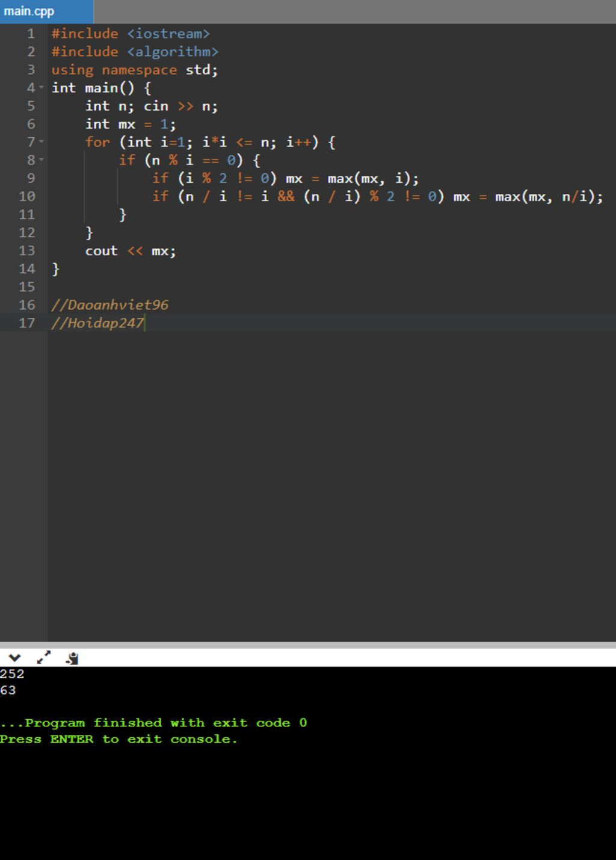The image size is (616, 860).
Task: Place cursor on '#include <algorithm>' line
Action: [135, 52]
